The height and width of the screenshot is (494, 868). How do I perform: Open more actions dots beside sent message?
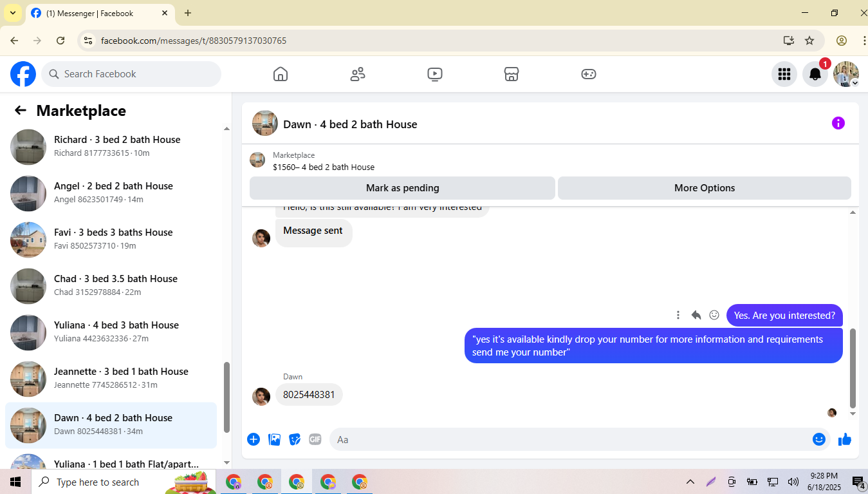(678, 315)
